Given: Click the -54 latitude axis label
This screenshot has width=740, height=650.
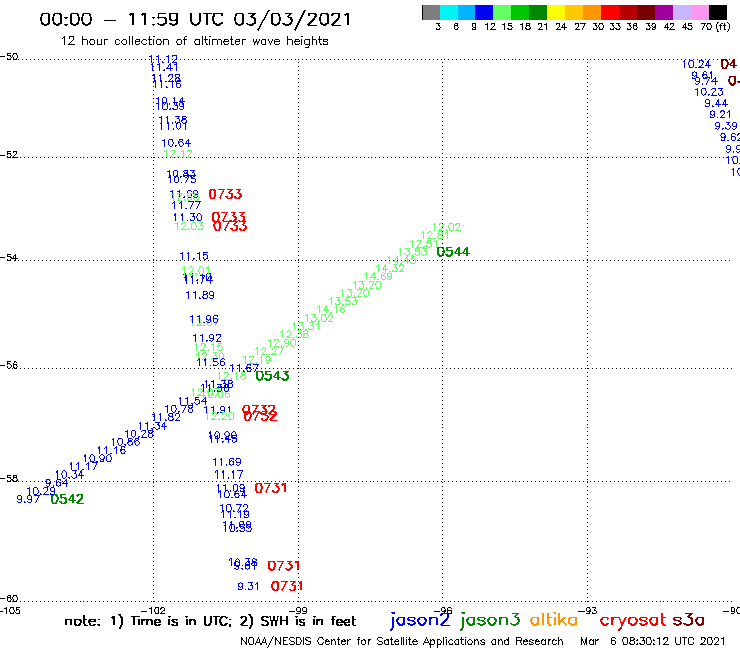Looking at the screenshot, I should 9,258.
